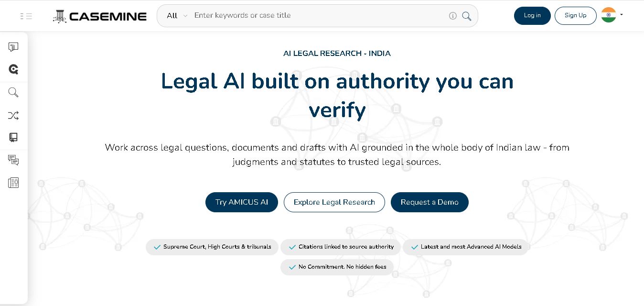This screenshot has height=306, width=644.
Task: Open the bold Q icon in sidebar
Action: (x=13, y=69)
